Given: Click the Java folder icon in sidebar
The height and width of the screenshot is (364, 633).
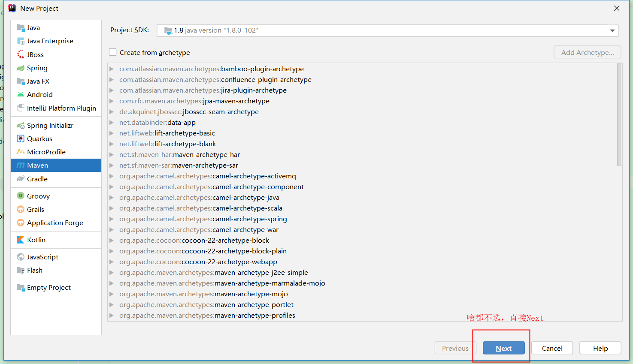Looking at the screenshot, I should [21, 28].
